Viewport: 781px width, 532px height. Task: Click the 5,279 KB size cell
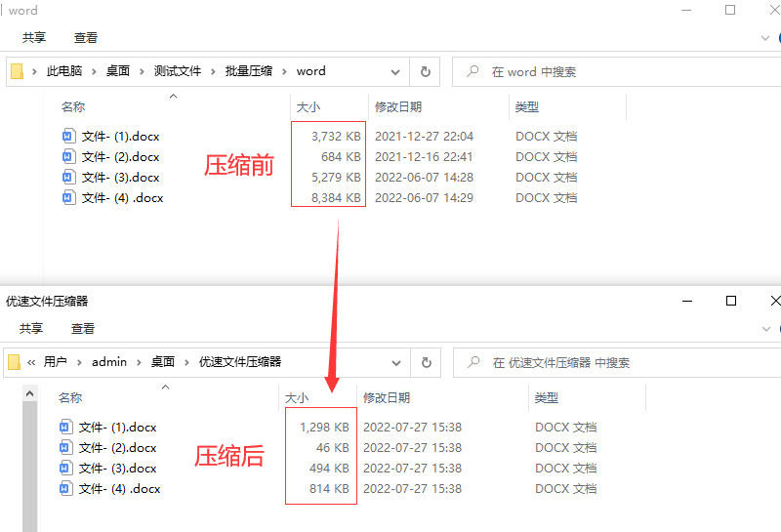click(336, 177)
